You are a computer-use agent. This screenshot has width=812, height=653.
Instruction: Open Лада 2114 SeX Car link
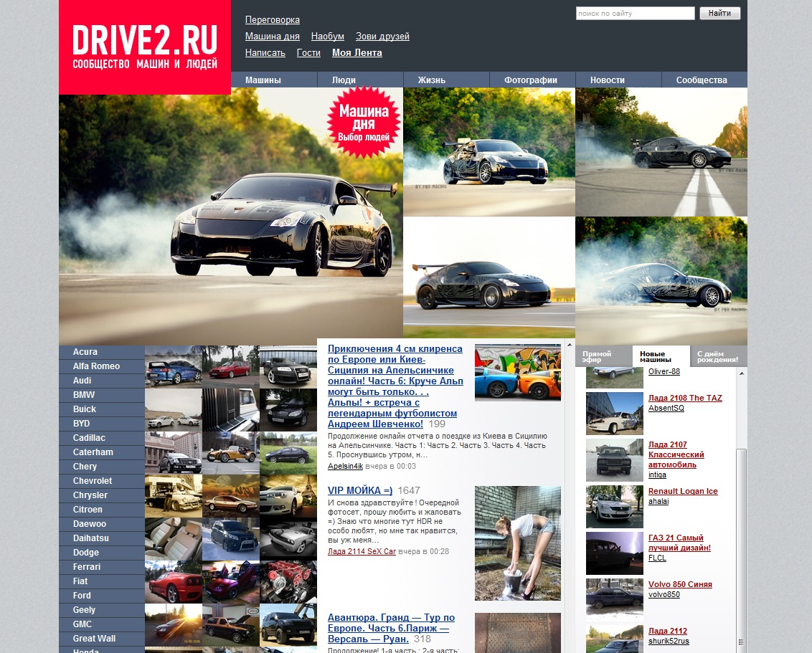pyautogui.click(x=362, y=552)
